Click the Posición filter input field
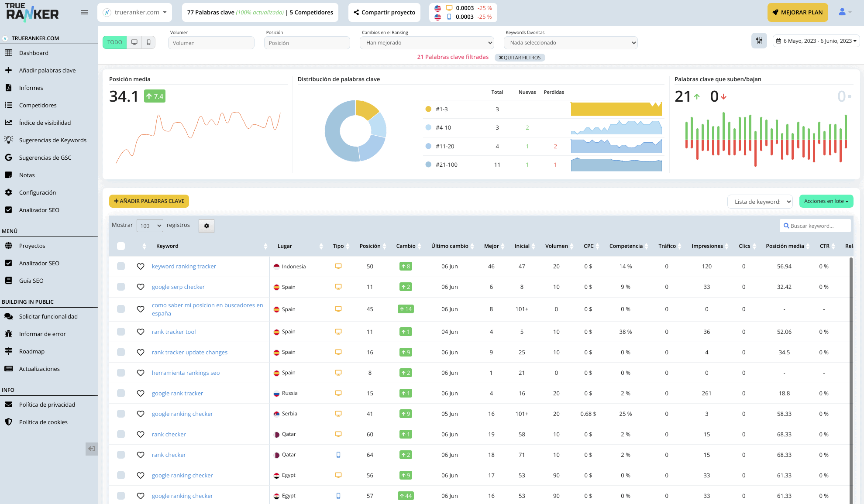864x504 pixels. [x=307, y=43]
